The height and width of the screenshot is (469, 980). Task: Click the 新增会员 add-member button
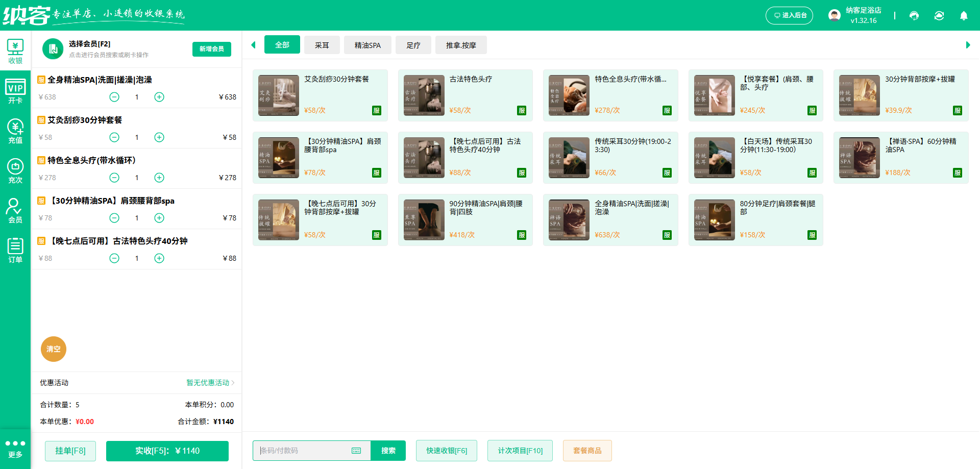[211, 49]
